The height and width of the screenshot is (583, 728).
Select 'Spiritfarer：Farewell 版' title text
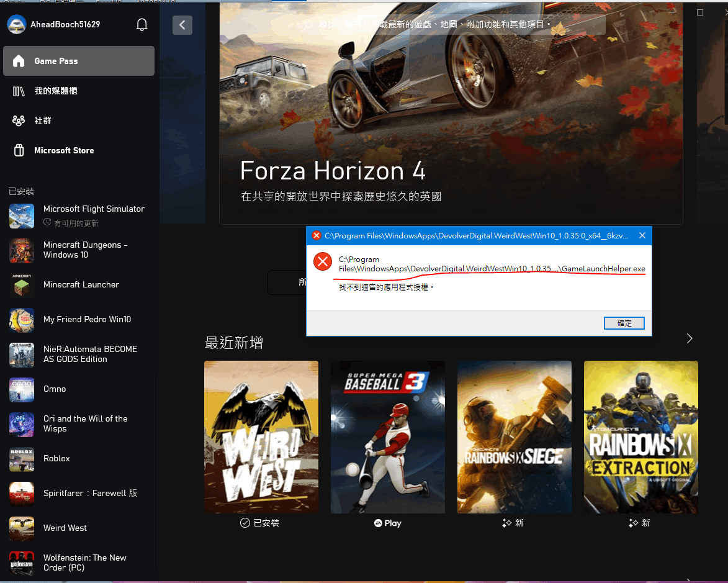[x=91, y=494]
